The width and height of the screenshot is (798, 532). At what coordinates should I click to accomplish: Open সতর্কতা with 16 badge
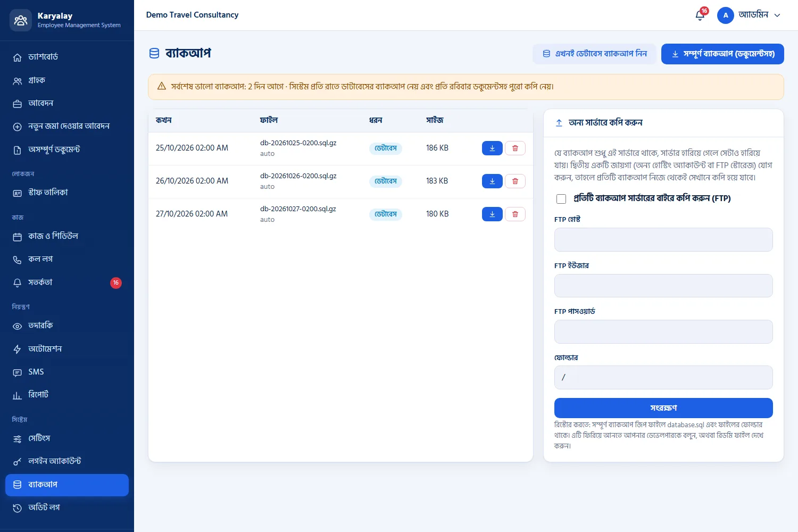tap(67, 282)
